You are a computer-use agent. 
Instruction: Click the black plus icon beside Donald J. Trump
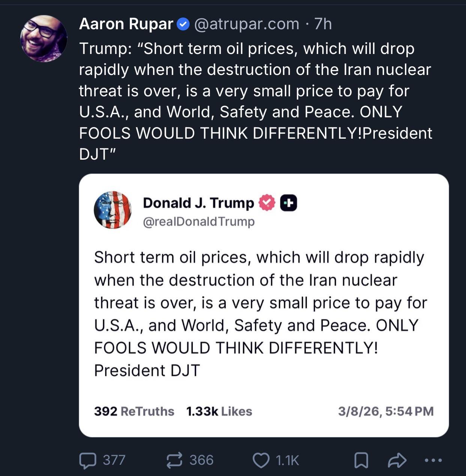(289, 203)
